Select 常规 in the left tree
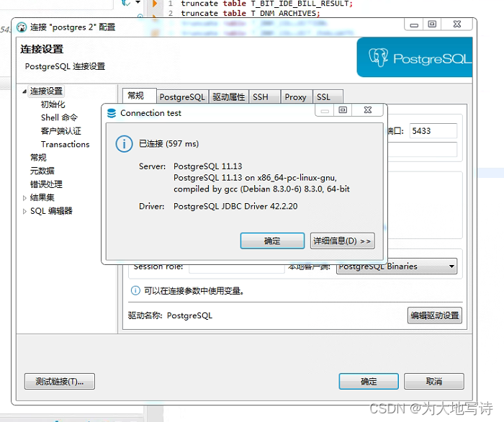Screen dimensions: 504x422 [x=38, y=158]
